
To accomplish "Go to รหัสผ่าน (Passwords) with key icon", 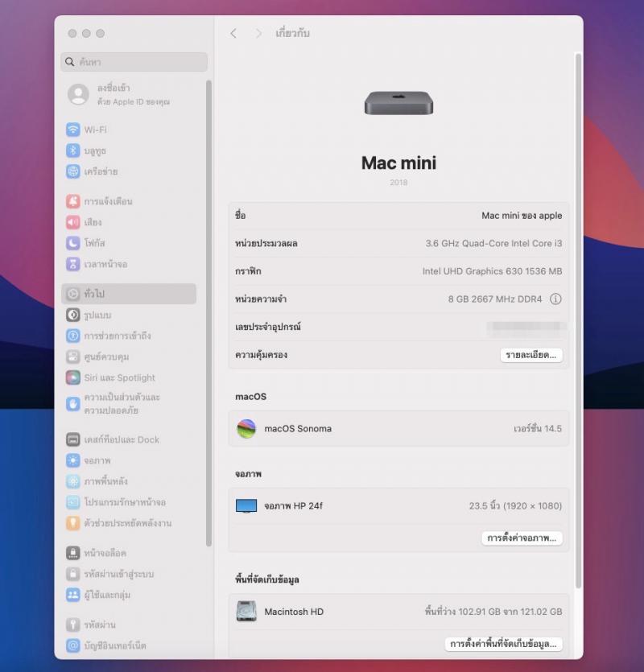I will 90,625.
